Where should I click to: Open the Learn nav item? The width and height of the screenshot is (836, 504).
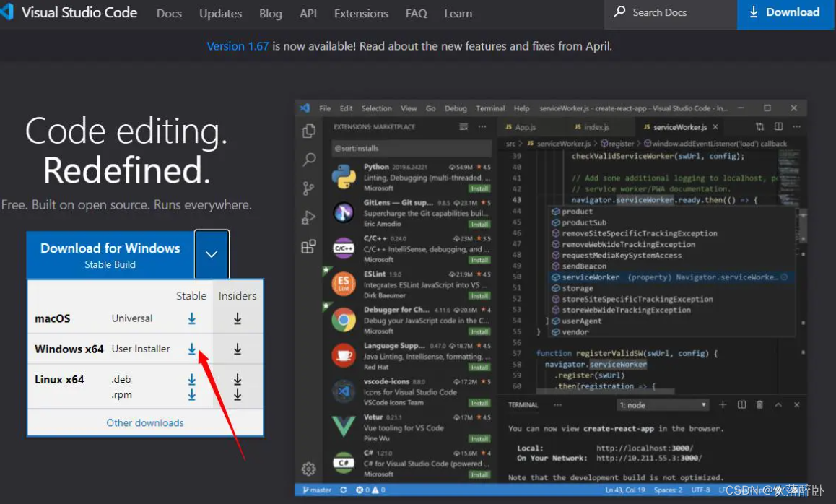pyautogui.click(x=458, y=13)
